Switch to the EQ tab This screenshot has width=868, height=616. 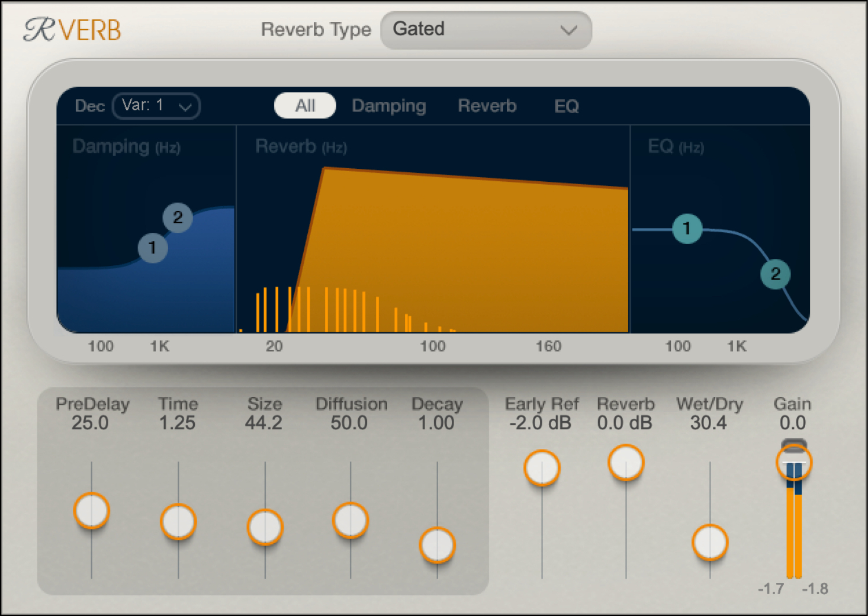click(x=566, y=106)
